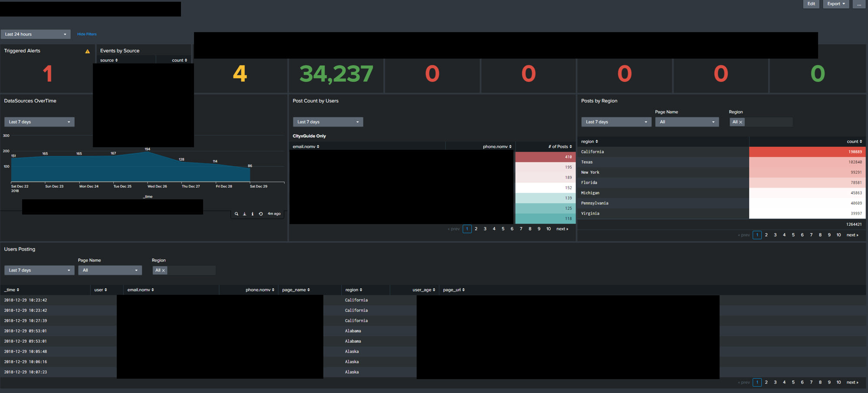Image resolution: width=868 pixels, height=393 pixels.
Task: Click the Pennsylvania region row
Action: pyautogui.click(x=721, y=203)
